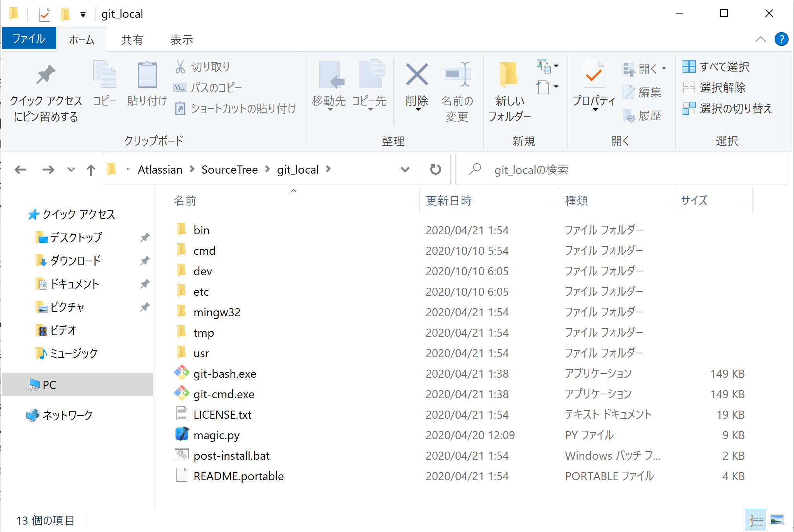Open the ファイル menu

point(29,38)
